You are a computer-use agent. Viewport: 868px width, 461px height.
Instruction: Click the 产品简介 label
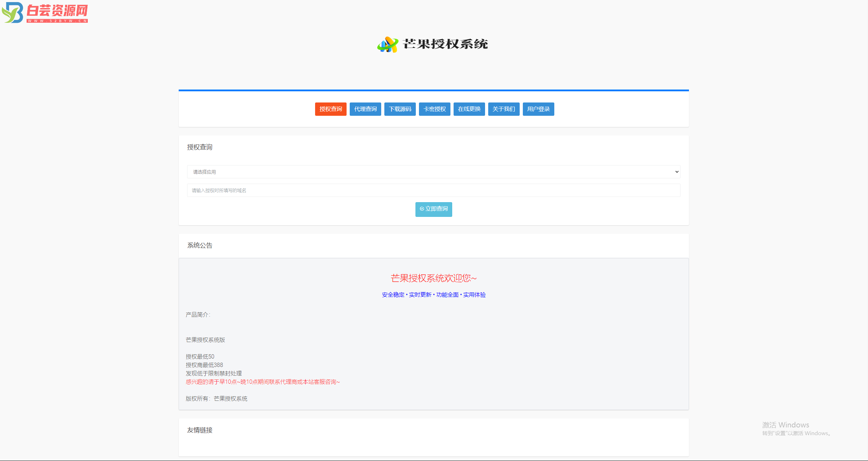198,315
